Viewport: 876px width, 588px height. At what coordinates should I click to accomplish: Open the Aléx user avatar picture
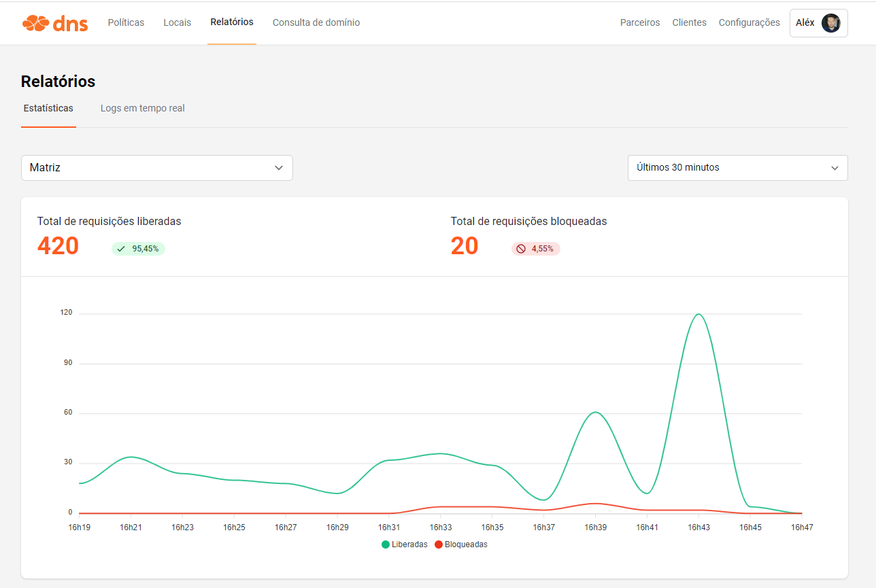pos(830,23)
